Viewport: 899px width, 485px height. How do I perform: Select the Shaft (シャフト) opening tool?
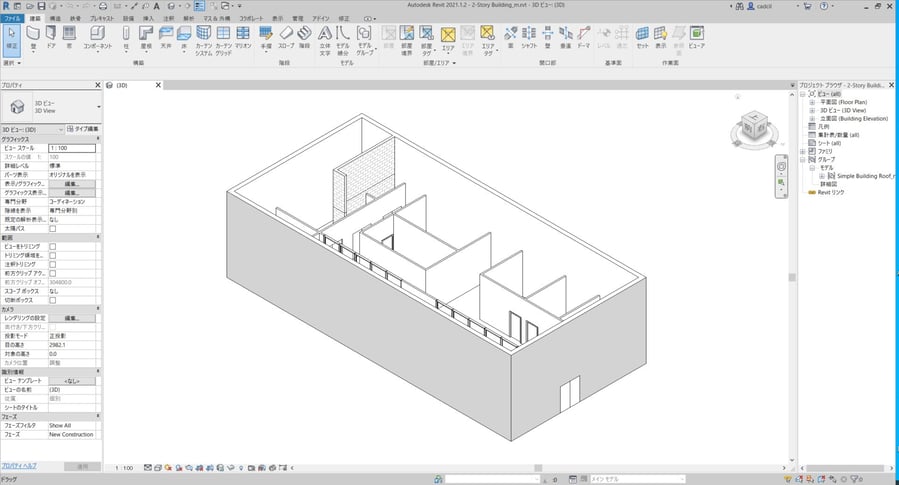coord(529,38)
